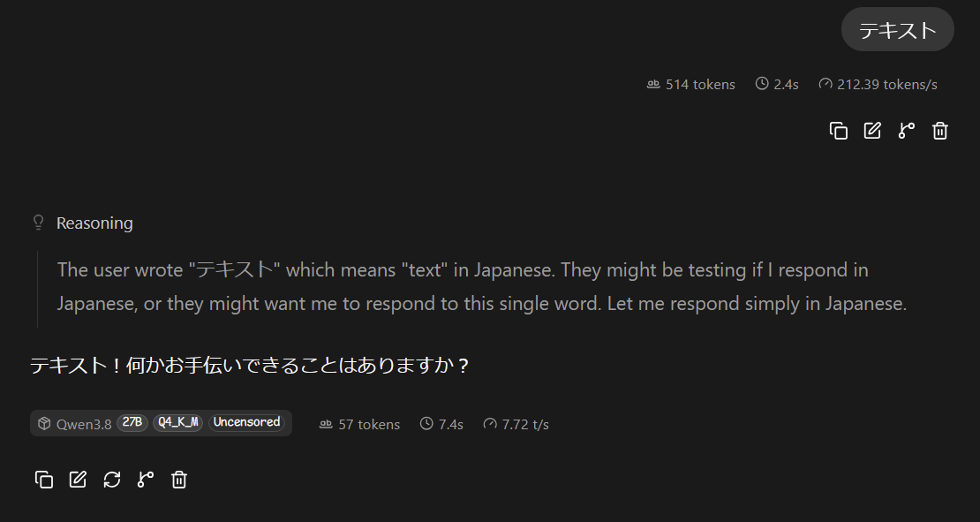Edit the assistant response
Viewport: 980px width, 522px height.
click(78, 480)
